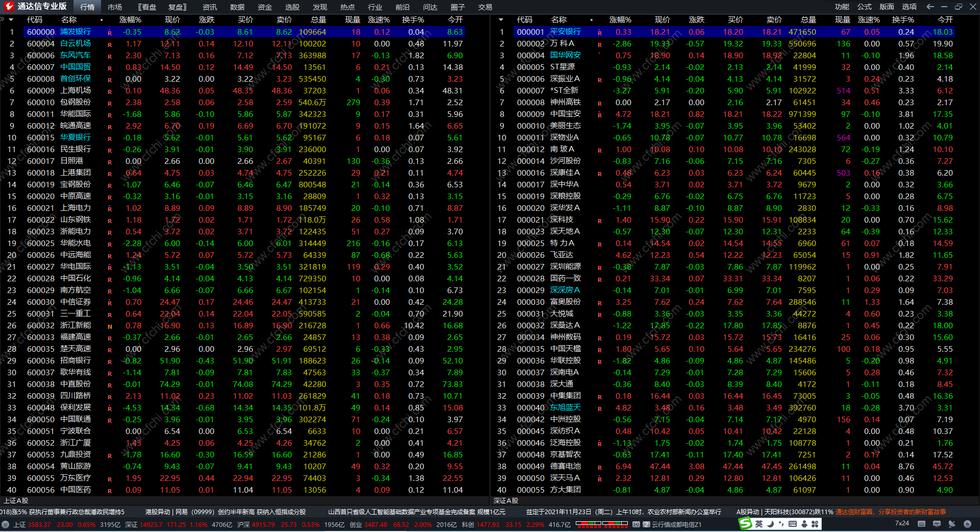
Task: Open the 数据 menu
Action: click(x=237, y=7)
